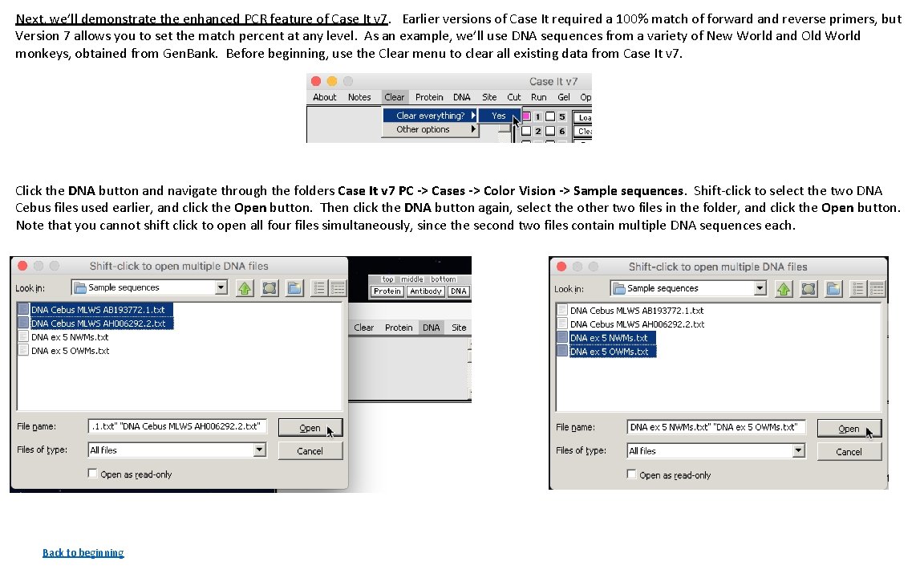924x578 pixels.
Task: Click the new folder icon in the right dialog
Action: 833,288
